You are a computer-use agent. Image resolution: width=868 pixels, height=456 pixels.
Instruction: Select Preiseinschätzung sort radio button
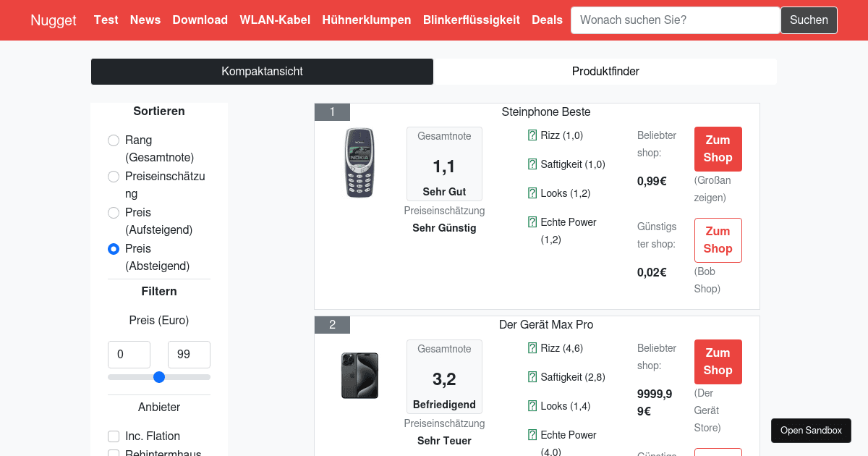[x=114, y=177]
